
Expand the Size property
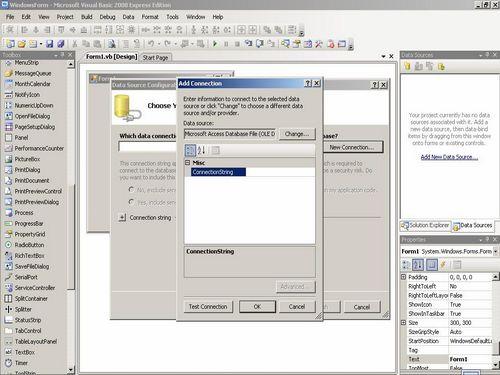403,323
